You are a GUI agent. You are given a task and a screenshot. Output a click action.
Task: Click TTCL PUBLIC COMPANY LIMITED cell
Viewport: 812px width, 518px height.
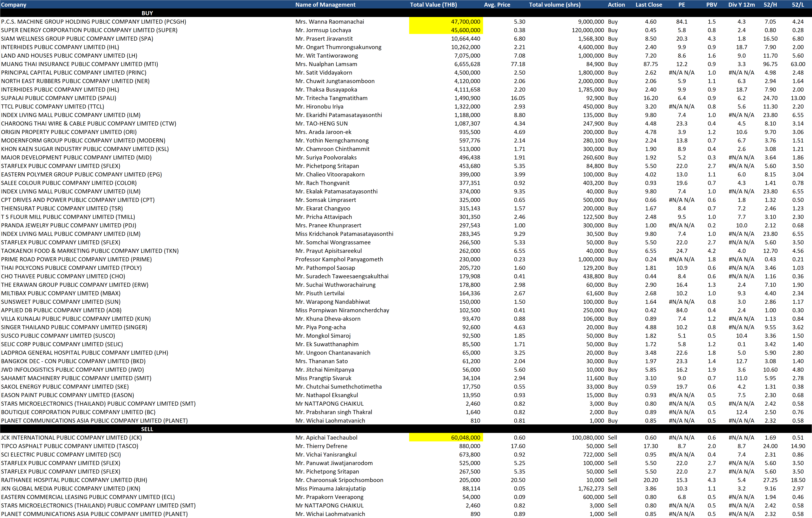[x=52, y=107]
